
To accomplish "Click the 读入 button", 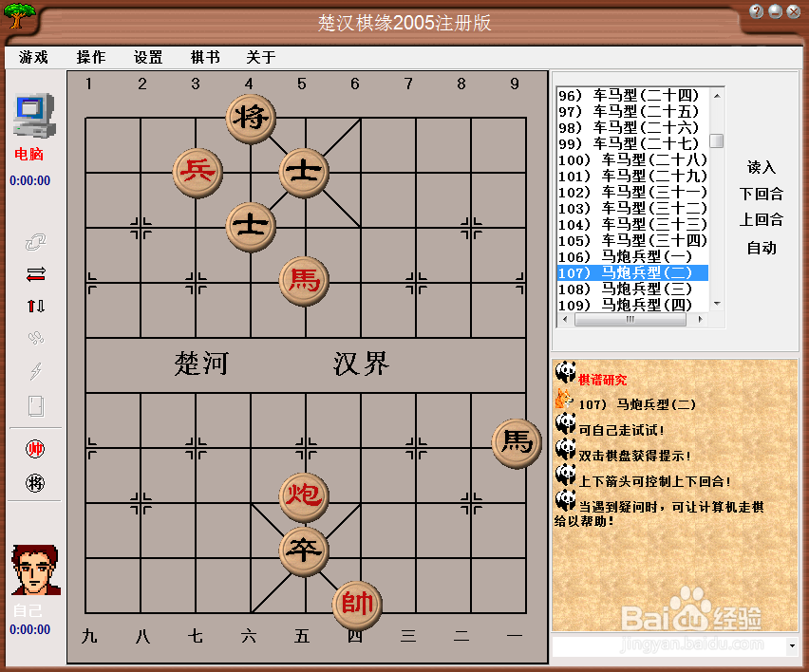I will pyautogui.click(x=761, y=167).
